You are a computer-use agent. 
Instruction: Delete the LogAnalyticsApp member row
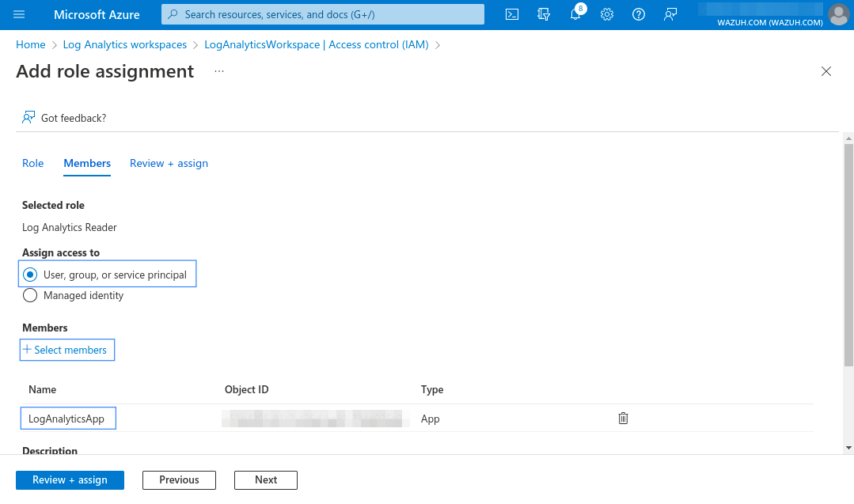tap(623, 418)
